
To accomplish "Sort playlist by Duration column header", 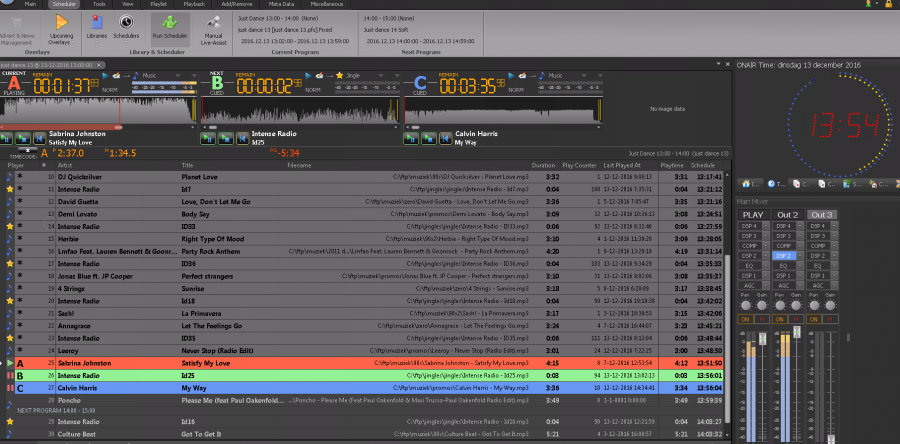I will 543,165.
